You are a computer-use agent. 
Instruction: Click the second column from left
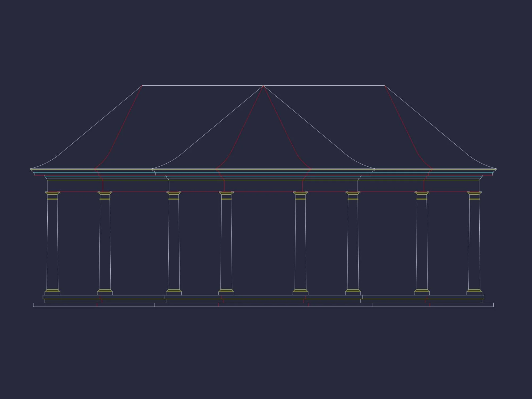(105, 245)
